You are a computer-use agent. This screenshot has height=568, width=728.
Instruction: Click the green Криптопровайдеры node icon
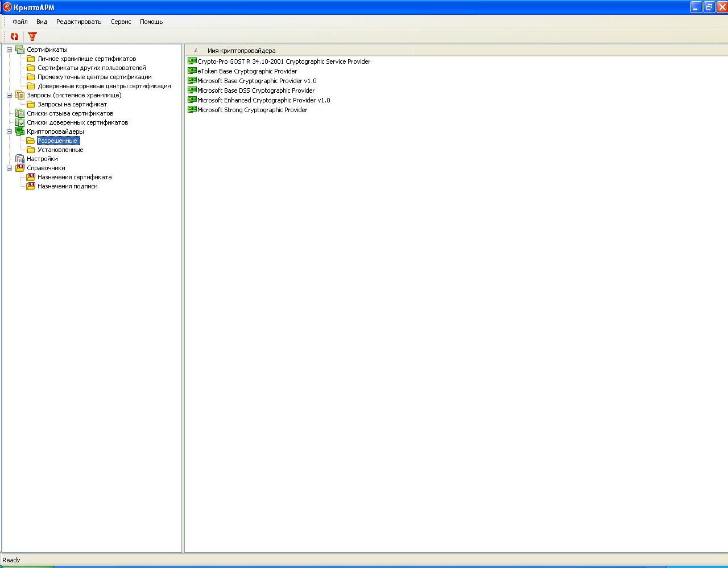click(20, 131)
